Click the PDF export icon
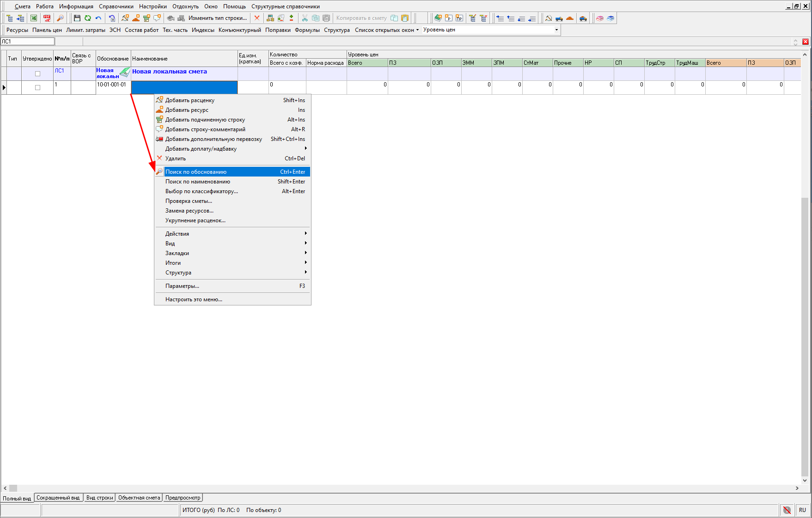 pyautogui.click(x=47, y=18)
